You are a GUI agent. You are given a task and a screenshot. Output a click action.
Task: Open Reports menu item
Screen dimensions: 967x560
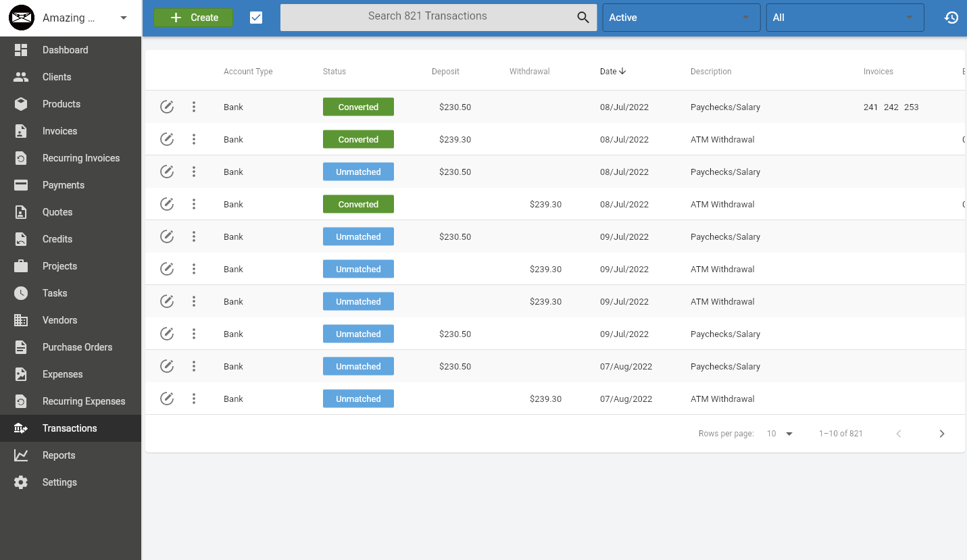(x=71, y=455)
